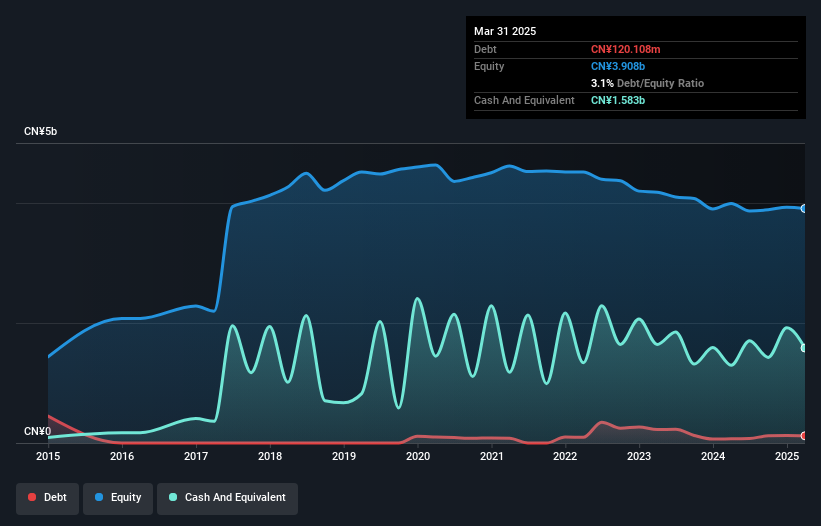Viewport: 821px width, 526px height.
Task: Toggle the Debt series legend button
Action: point(48,498)
